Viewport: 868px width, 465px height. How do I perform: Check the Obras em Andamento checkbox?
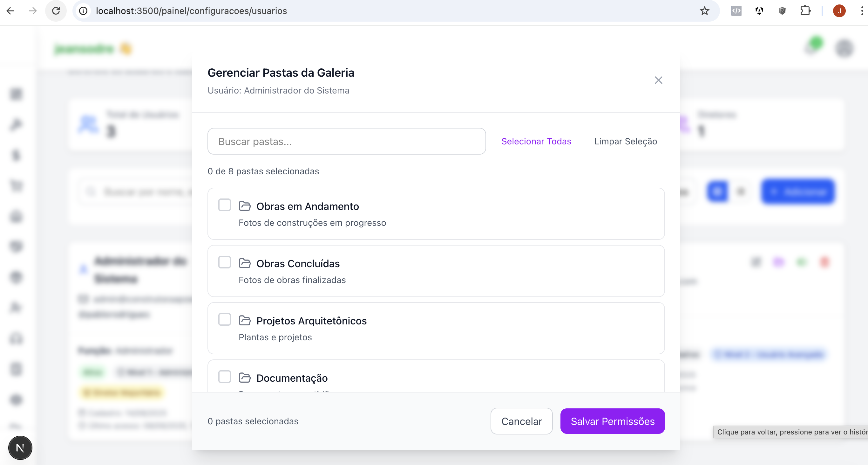tap(224, 205)
